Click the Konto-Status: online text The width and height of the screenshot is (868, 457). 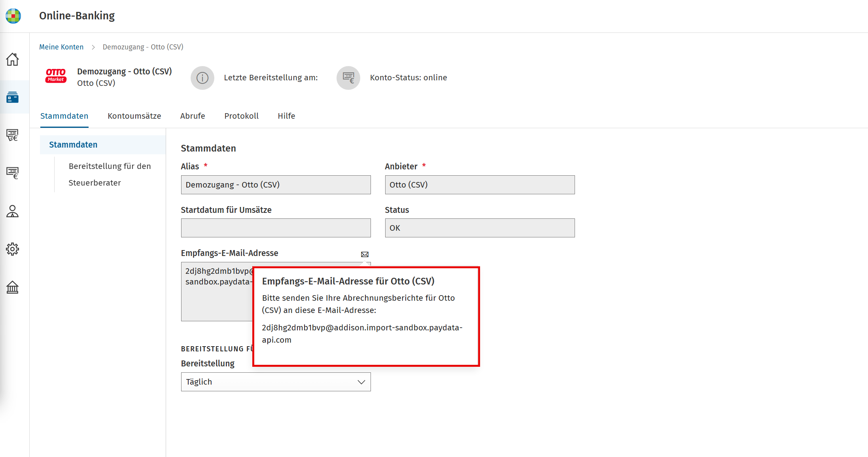click(408, 78)
